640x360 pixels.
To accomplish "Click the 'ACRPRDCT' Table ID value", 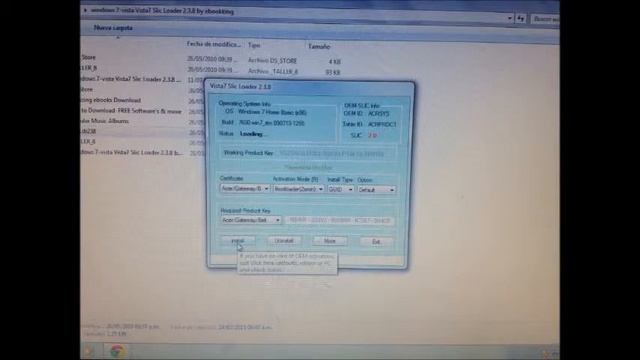I will click(382, 124).
